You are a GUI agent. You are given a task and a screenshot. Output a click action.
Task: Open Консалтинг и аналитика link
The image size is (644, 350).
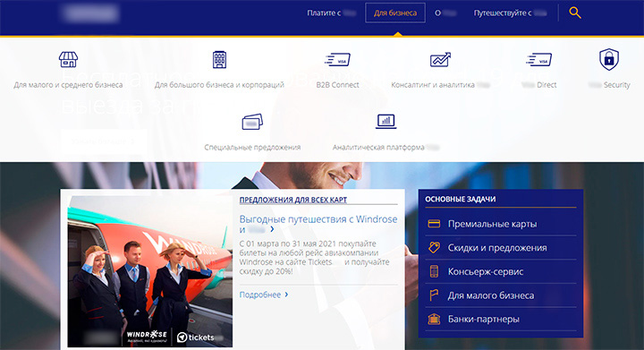[440, 85]
